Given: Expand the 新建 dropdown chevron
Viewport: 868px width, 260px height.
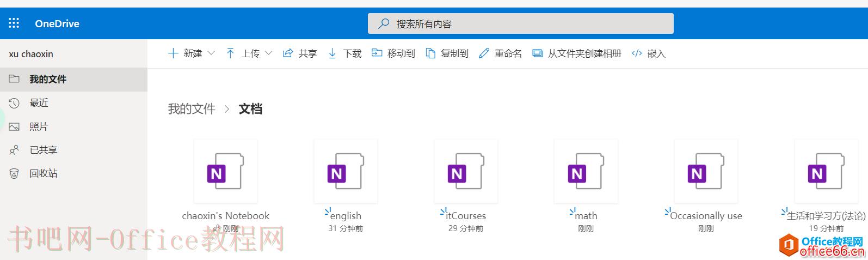Looking at the screenshot, I should tap(212, 53).
